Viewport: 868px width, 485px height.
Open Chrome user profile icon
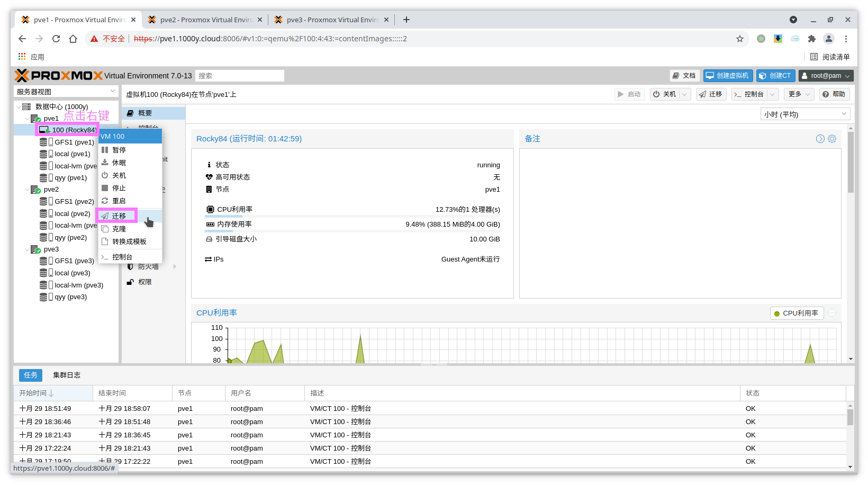click(829, 39)
